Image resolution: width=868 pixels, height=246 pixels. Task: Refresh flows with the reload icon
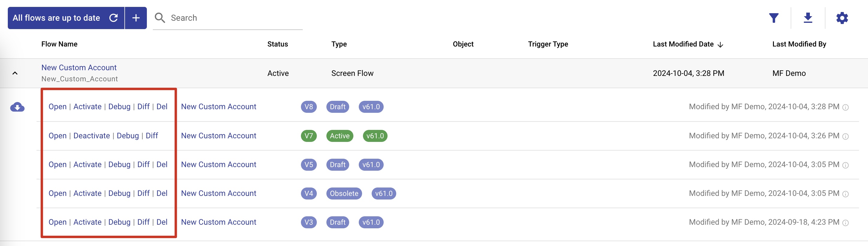coord(114,18)
